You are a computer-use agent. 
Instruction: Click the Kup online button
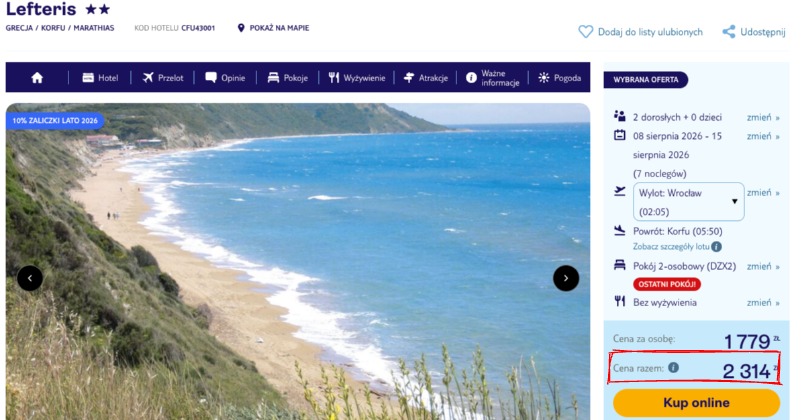tap(696, 403)
